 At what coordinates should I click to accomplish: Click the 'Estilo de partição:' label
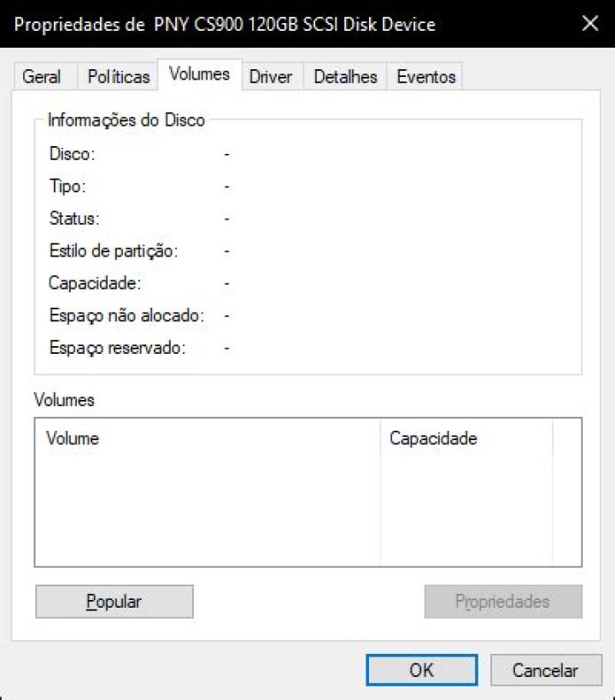pos(114,251)
